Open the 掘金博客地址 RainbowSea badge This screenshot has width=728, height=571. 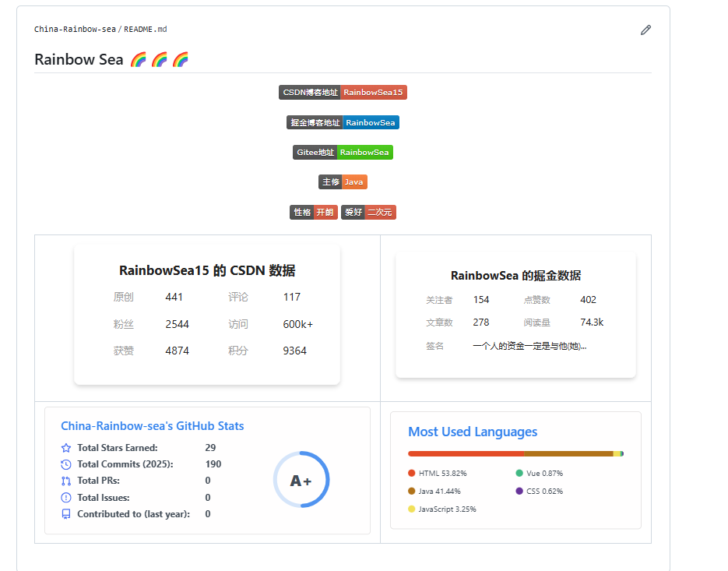(x=343, y=122)
